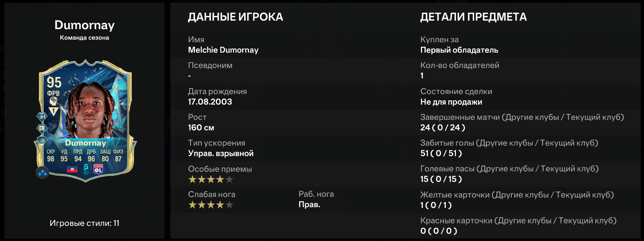The height and width of the screenshot is (241, 644).
Task: Click the Haiti flag on the card
Action: [72, 169]
